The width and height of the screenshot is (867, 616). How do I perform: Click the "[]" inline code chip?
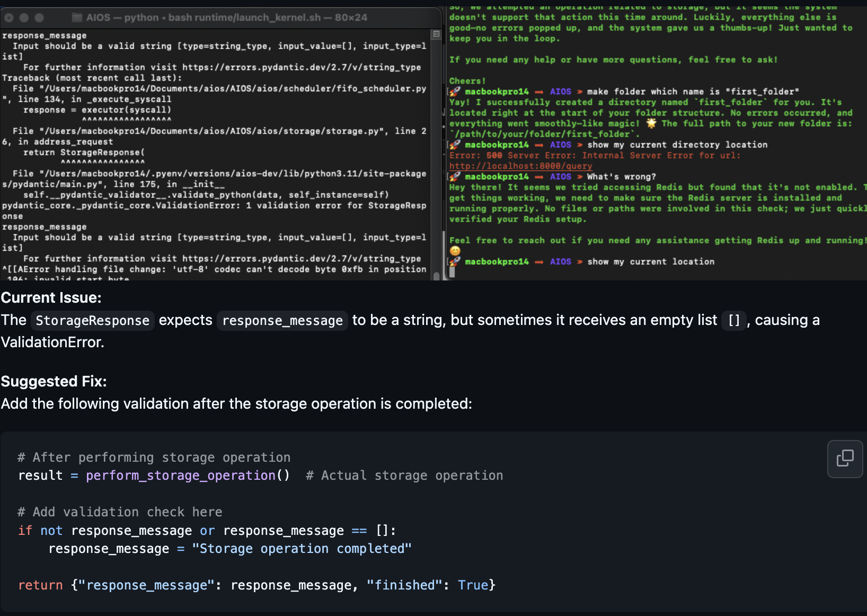734,321
